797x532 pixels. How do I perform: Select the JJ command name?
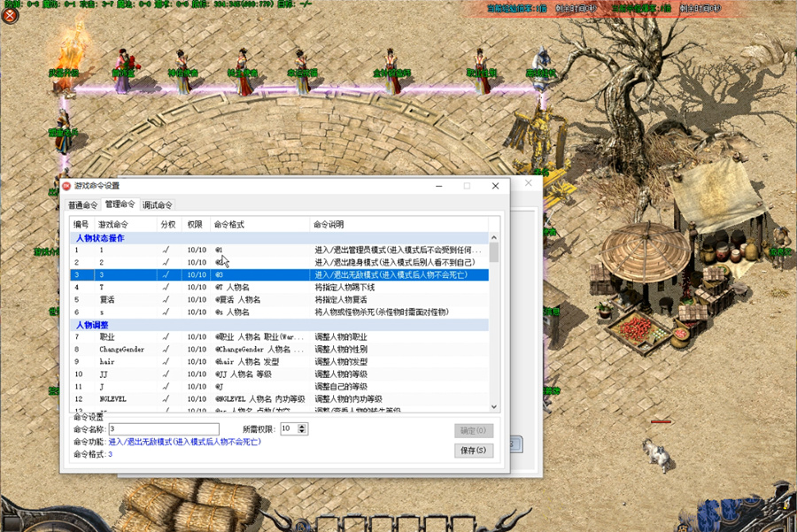tap(104, 374)
